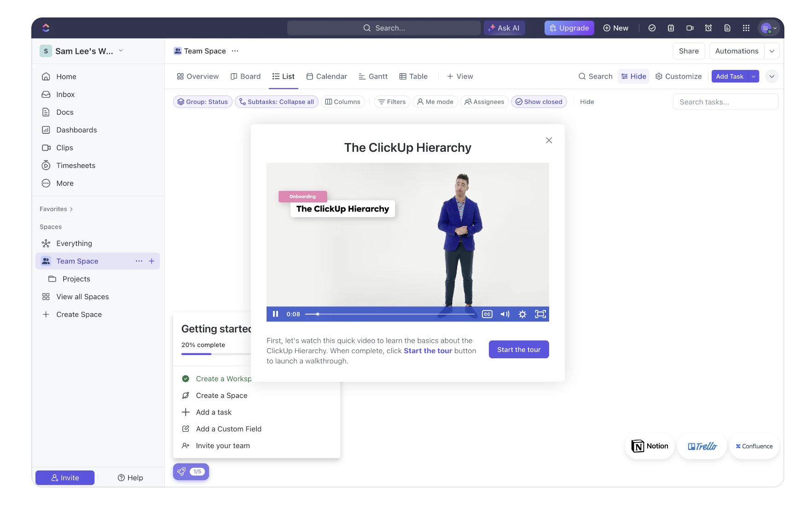Open Inbox in sidebar
812x505 pixels.
[x=65, y=94]
